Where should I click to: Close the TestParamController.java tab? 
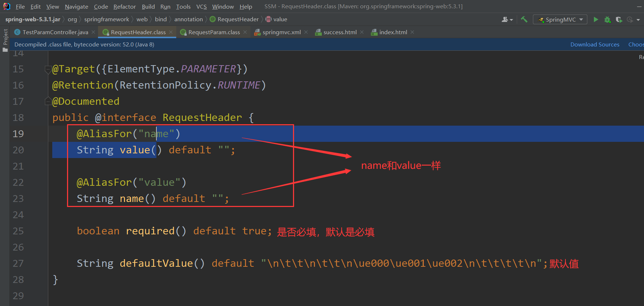click(x=93, y=32)
